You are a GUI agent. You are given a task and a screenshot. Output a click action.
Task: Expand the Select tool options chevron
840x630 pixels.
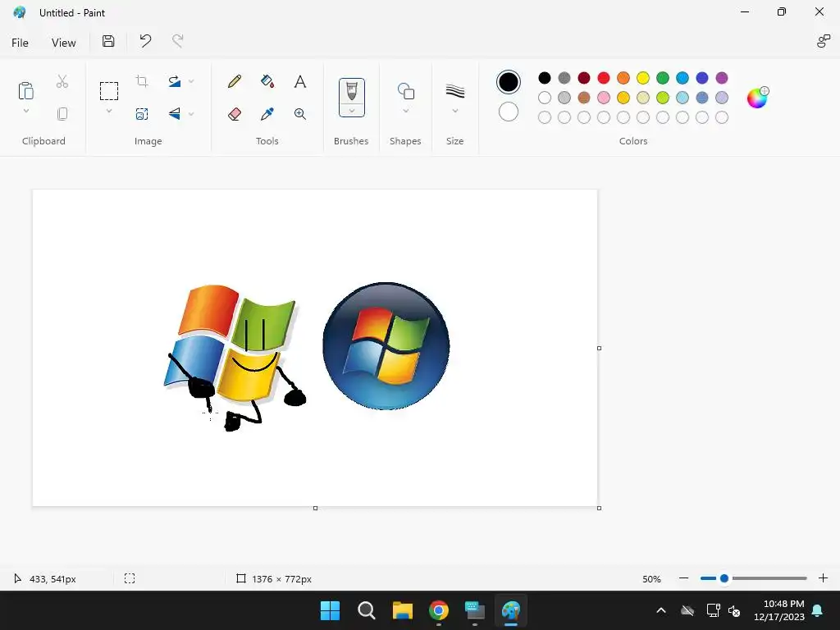coord(109,111)
